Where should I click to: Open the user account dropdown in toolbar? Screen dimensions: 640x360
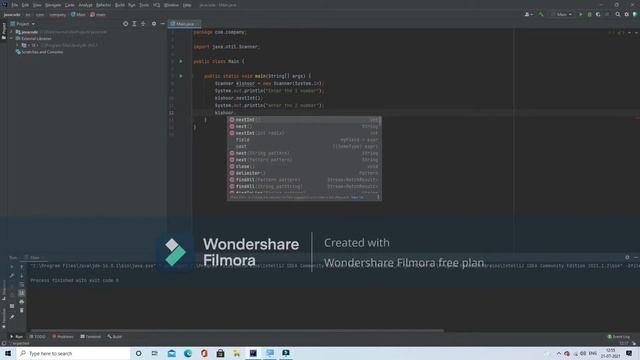pyautogui.click(x=529, y=14)
